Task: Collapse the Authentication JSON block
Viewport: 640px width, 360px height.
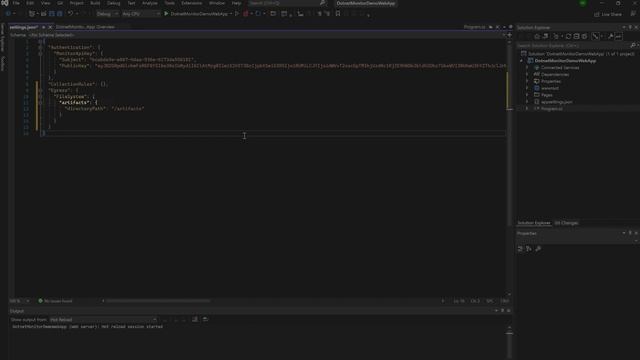Action: (x=40, y=47)
